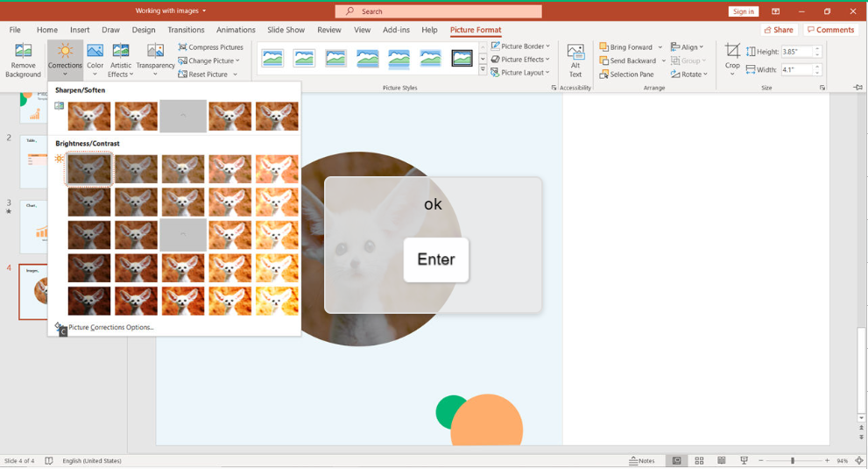This screenshot has width=868, height=469.
Task: Select last Sharpen/Soften preset thumbnail
Action: (x=277, y=116)
